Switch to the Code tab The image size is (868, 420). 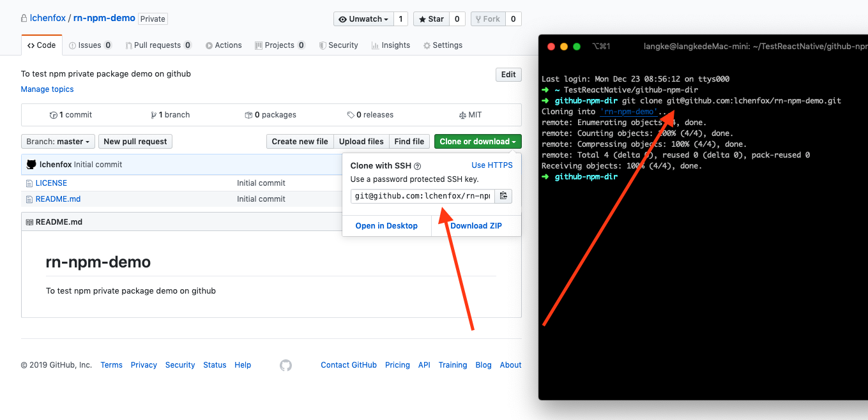(x=42, y=45)
